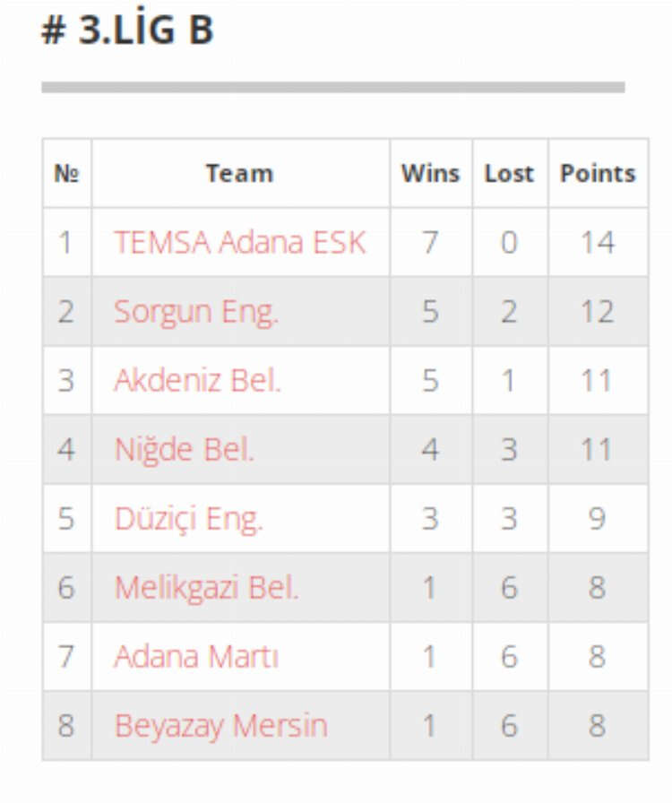Open the Beyazay Mersin team link
672x803 pixels.
tap(220, 726)
